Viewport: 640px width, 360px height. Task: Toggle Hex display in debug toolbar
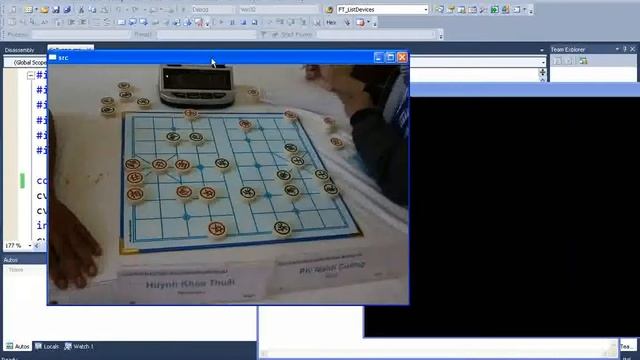tap(331, 22)
